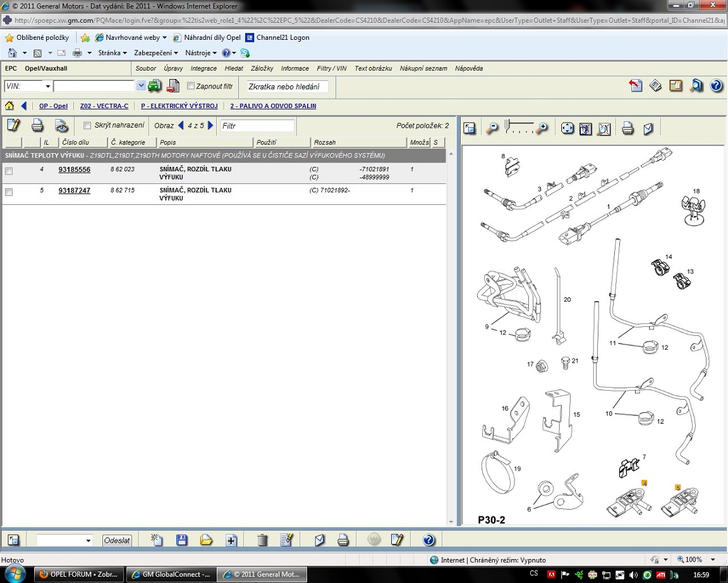This screenshot has width=728, height=583.
Task: Click the home icon in breadcrumb bar
Action: tap(9, 106)
